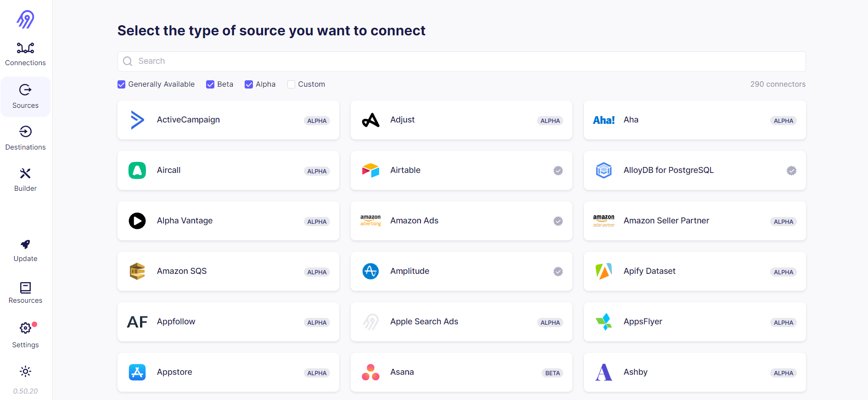The image size is (868, 400).
Task: Select the Airtable connector card
Action: (x=461, y=170)
